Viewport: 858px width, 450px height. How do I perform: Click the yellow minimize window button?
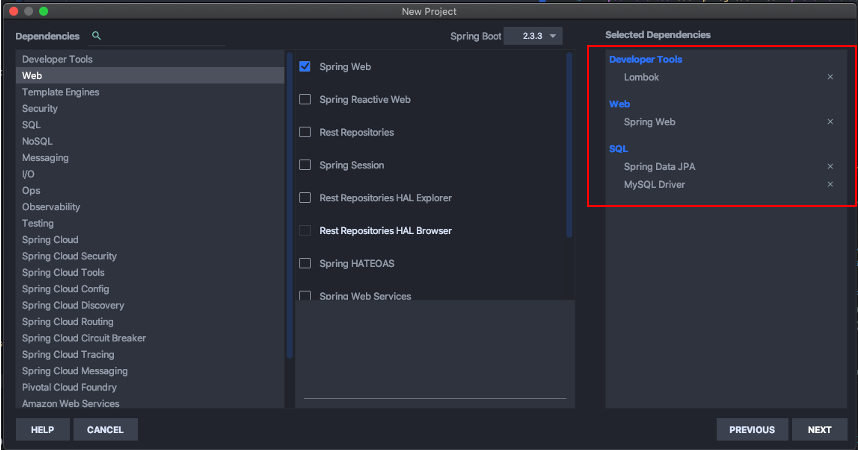tap(28, 11)
